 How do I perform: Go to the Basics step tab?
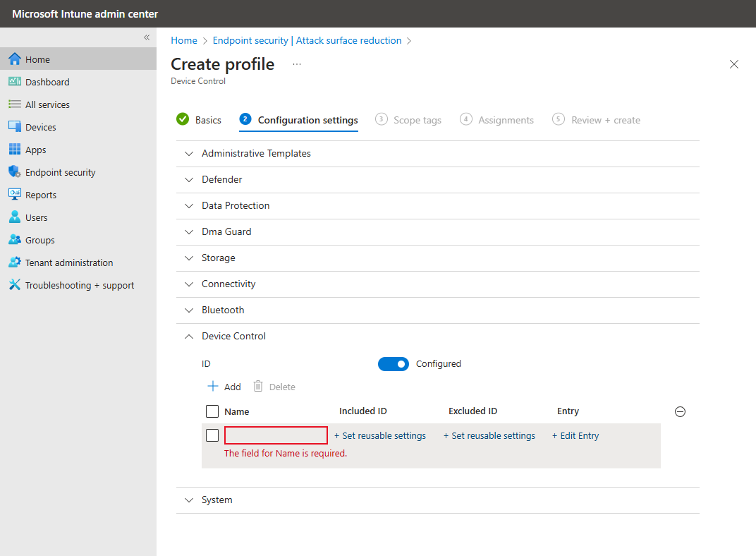click(x=207, y=120)
